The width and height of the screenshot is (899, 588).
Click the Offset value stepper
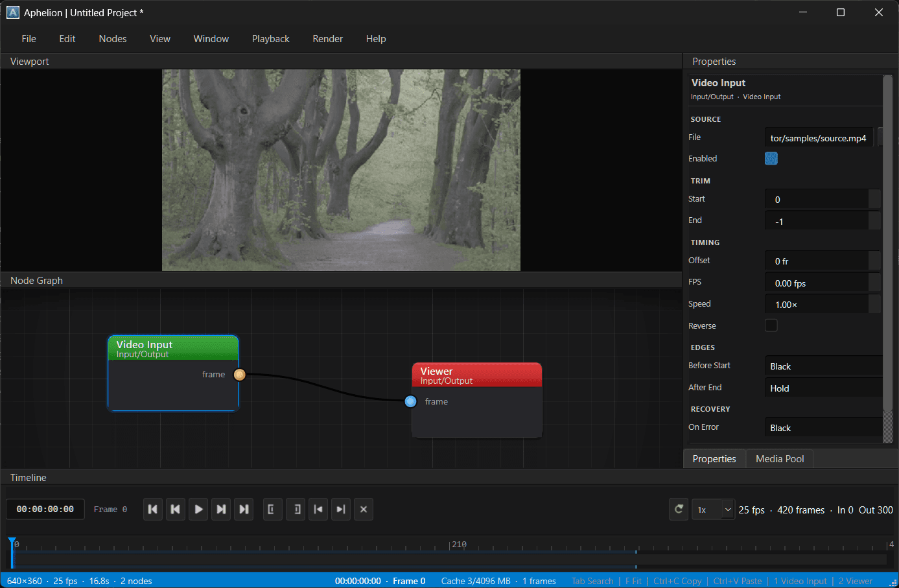[x=875, y=261]
